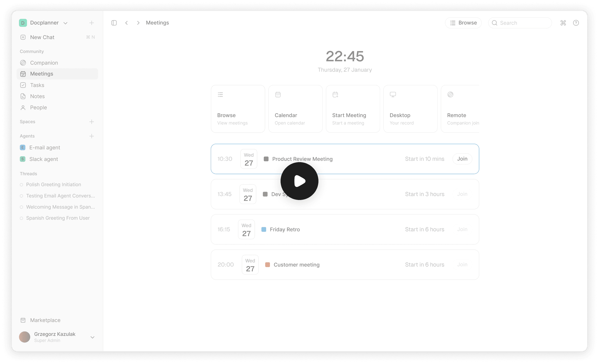The height and width of the screenshot is (364, 599).
Task: Open the help question mark icon
Action: [576, 23]
